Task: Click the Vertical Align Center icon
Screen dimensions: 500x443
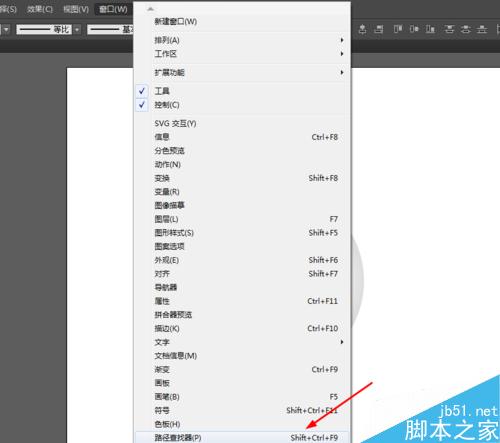Action: coord(414,29)
